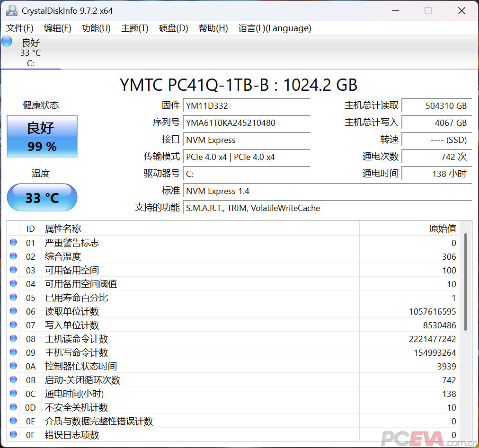Click the 良好 99% health status button
The image size is (479, 448).
pyautogui.click(x=42, y=136)
